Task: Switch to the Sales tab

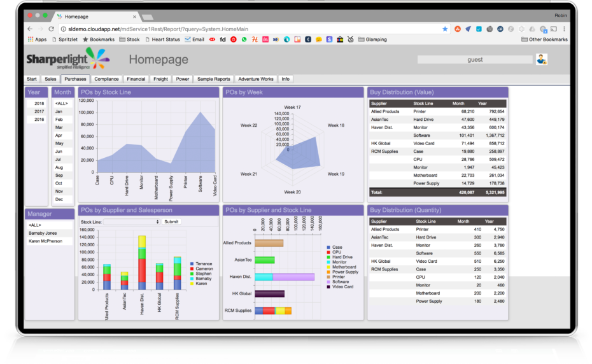Action: 50,80
